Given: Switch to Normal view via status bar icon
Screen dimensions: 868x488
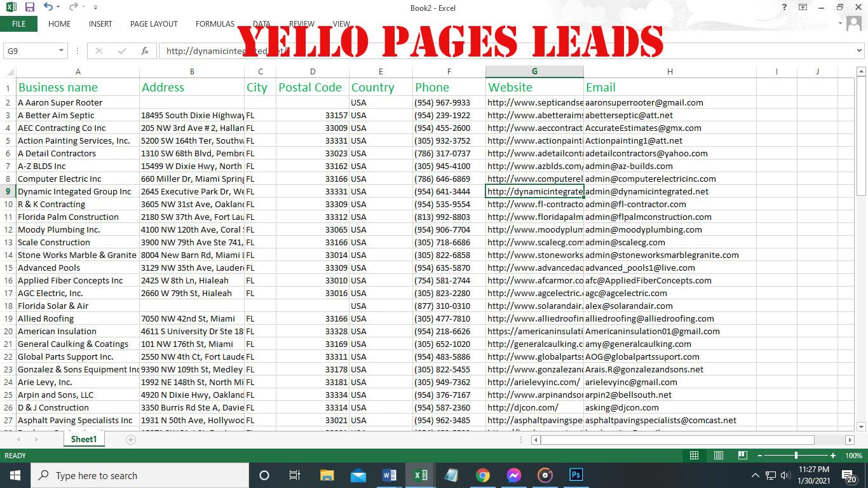Looking at the screenshot, I should pyautogui.click(x=694, y=456).
